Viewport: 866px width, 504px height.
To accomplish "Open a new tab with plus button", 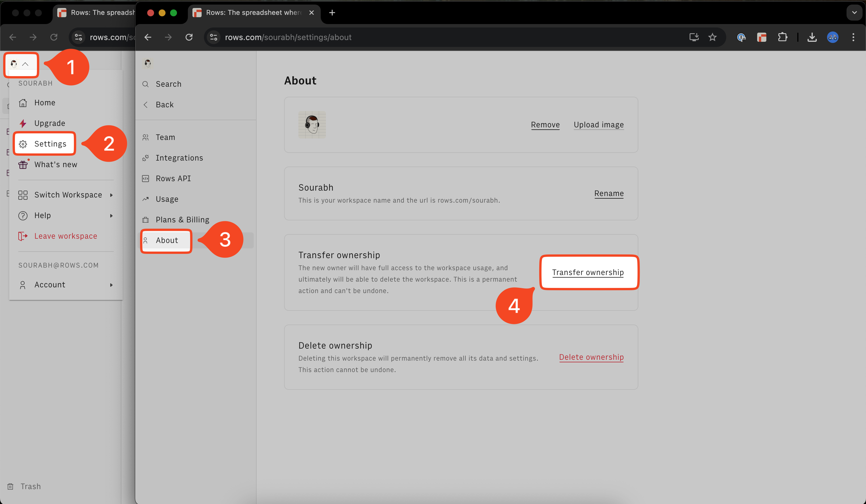I will (x=332, y=13).
